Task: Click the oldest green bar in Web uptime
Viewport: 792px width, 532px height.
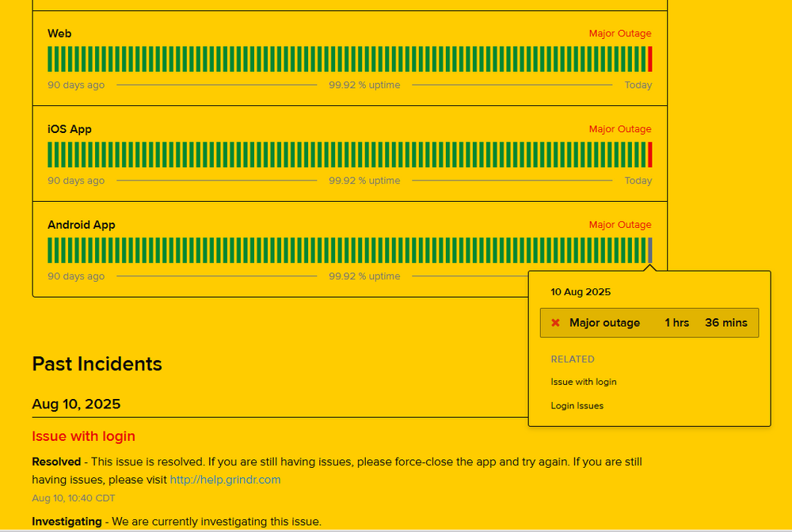Action: 50,59
